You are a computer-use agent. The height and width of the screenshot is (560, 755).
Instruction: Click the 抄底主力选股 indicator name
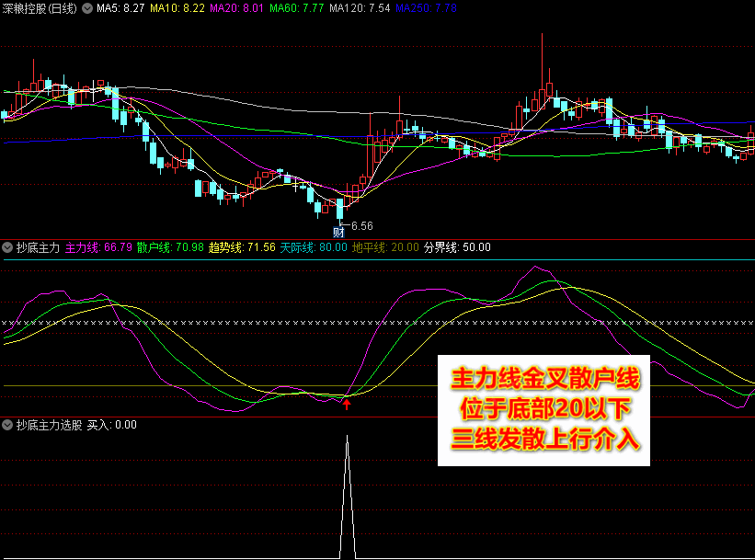tap(49, 425)
